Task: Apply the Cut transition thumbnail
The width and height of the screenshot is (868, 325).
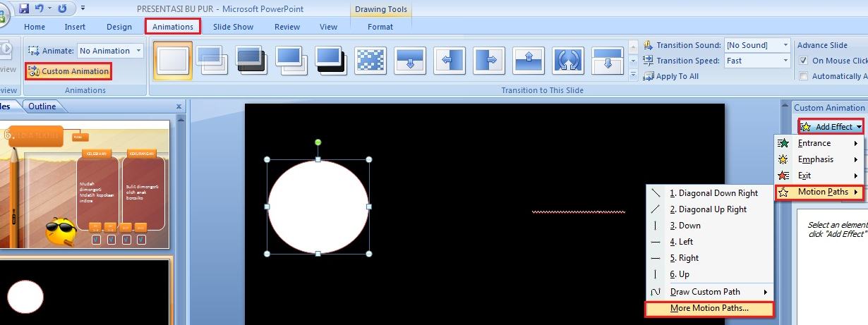Action: (291, 61)
